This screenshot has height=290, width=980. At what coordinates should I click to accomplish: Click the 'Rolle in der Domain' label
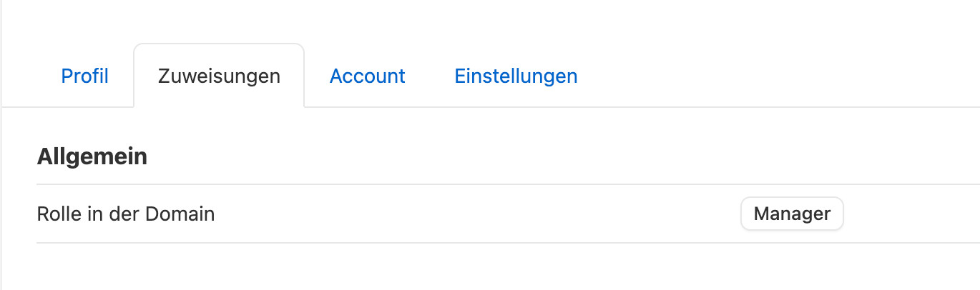tap(126, 214)
